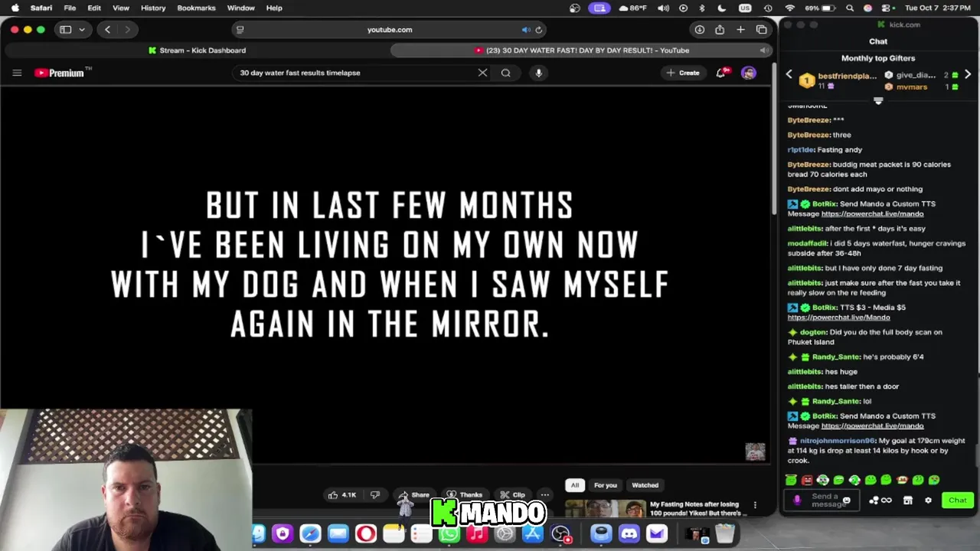The width and height of the screenshot is (980, 551).
Task: Open Discord from the Dock
Action: [x=629, y=533]
